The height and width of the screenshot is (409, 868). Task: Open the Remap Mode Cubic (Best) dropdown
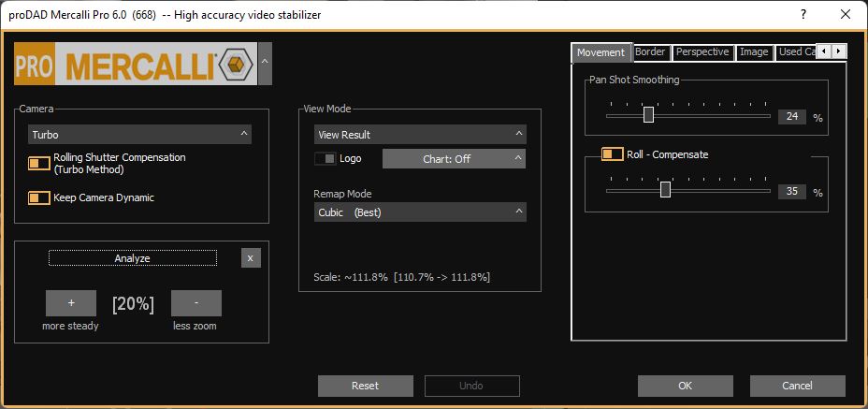(420, 212)
